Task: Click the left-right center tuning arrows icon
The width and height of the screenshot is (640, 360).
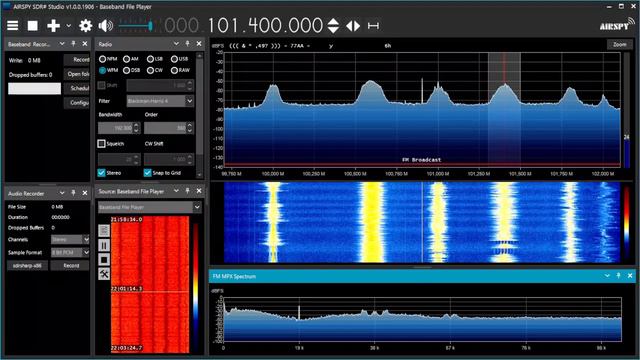Action: point(353,26)
